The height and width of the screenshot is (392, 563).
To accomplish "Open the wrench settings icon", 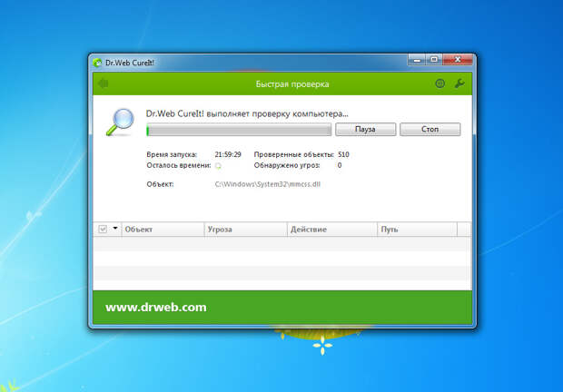I will tap(459, 83).
